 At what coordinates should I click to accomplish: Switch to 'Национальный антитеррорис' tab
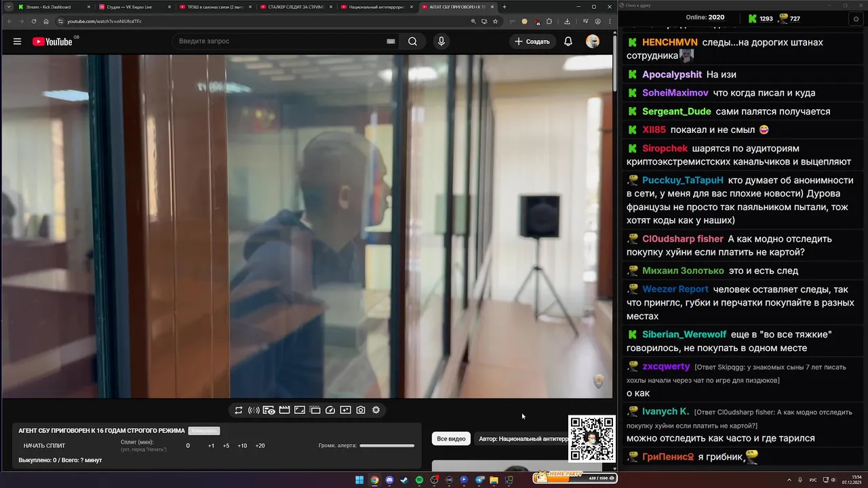point(375,7)
